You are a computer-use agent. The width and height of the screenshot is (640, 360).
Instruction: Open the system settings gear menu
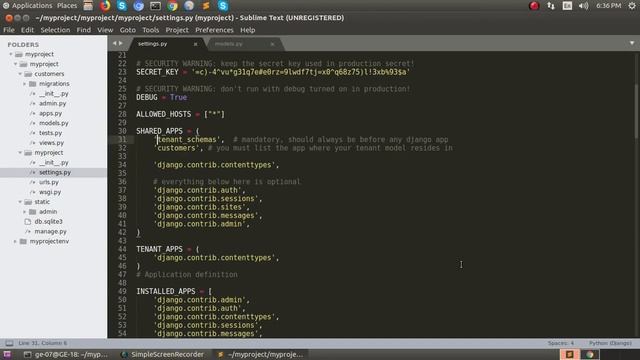pos(632,6)
